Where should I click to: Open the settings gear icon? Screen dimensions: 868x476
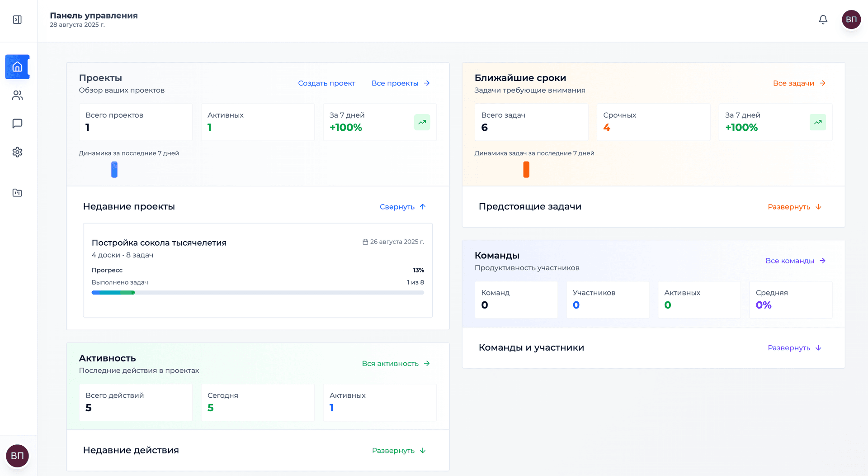click(17, 152)
